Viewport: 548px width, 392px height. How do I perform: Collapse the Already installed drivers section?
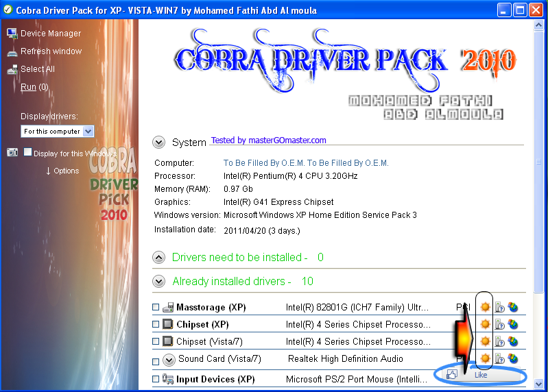click(x=158, y=282)
